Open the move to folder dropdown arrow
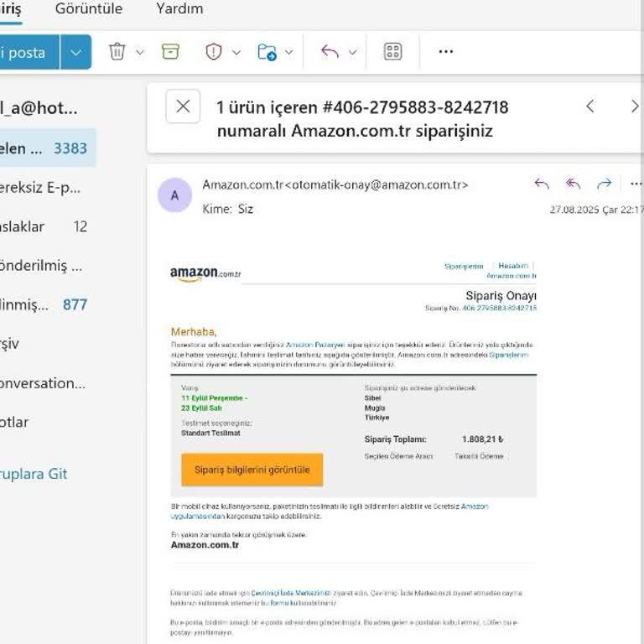 pos(288,53)
